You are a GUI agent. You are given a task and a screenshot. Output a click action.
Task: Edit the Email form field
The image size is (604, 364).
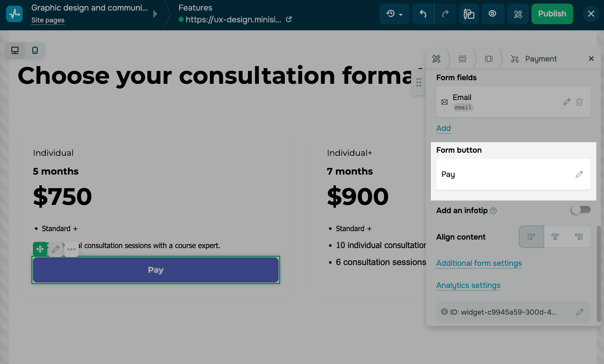pos(567,102)
